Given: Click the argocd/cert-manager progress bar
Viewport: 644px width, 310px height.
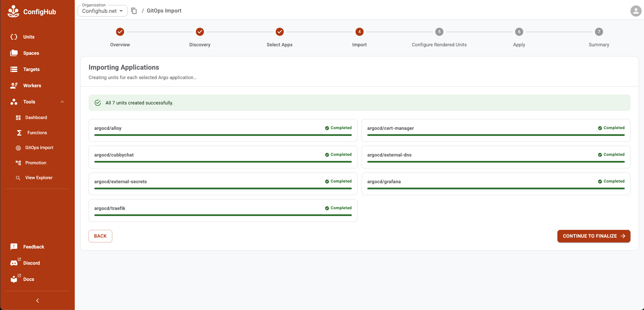Looking at the screenshot, I should (496, 135).
